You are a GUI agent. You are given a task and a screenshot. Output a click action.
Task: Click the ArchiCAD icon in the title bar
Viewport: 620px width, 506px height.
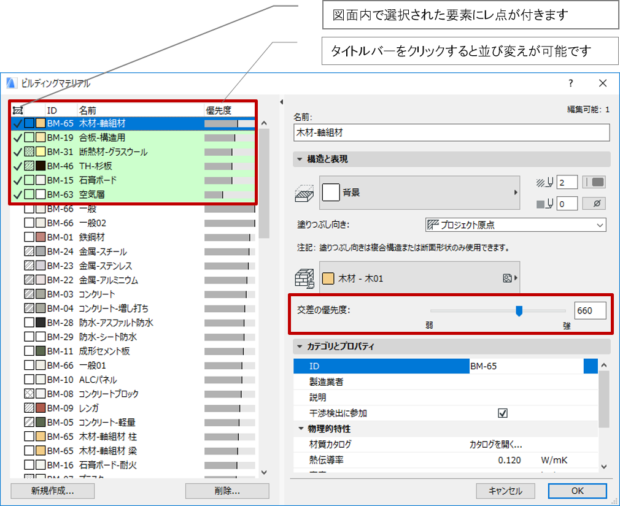pos(11,83)
